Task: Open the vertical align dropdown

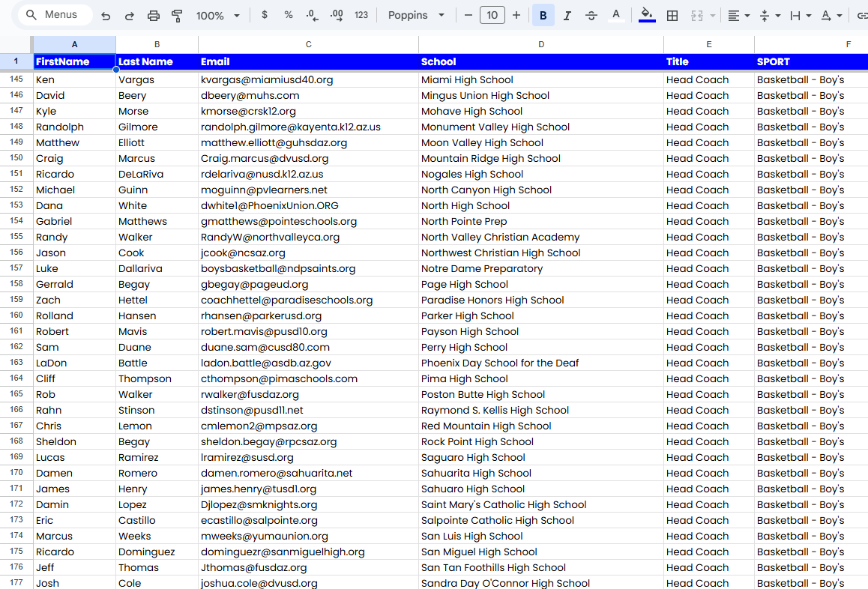Action: (770, 16)
